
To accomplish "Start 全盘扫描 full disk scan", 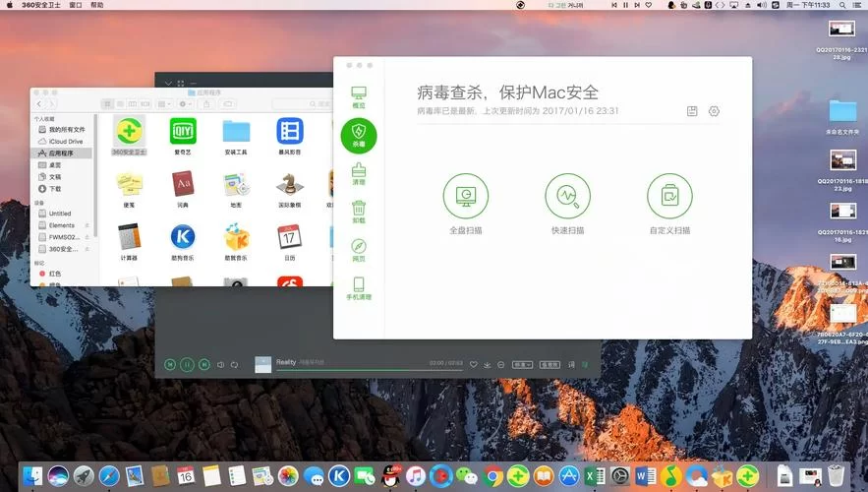I will pyautogui.click(x=466, y=196).
